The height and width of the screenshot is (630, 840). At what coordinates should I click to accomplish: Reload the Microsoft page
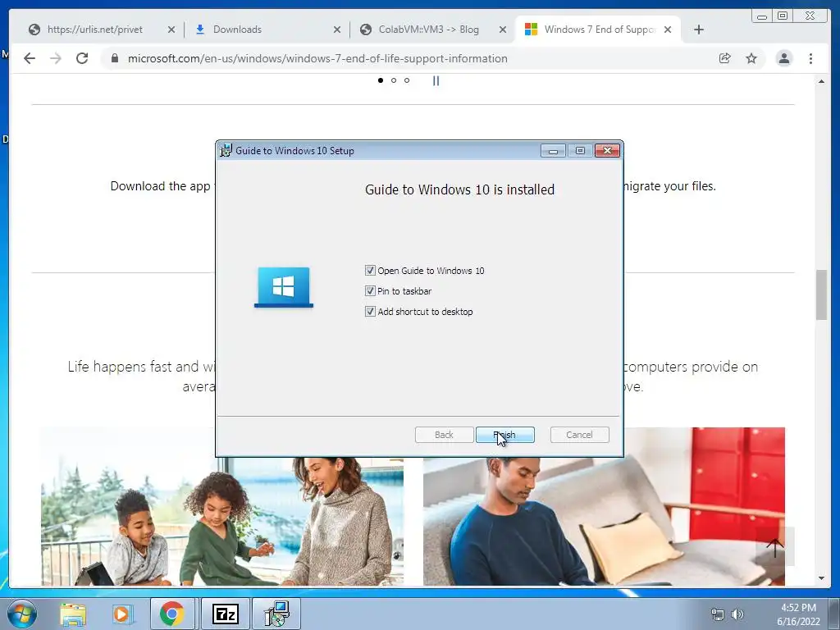pos(82,58)
